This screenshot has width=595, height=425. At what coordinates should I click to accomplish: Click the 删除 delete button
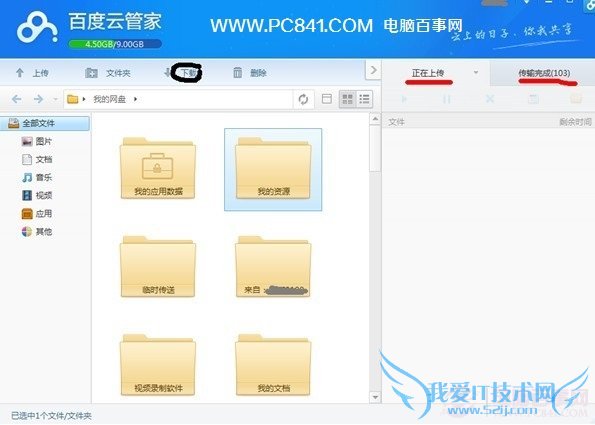[250, 72]
